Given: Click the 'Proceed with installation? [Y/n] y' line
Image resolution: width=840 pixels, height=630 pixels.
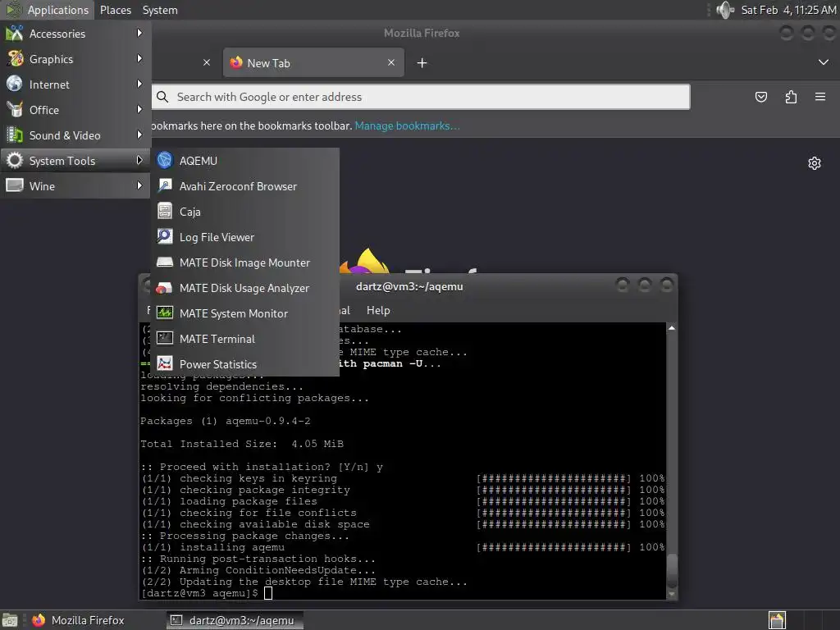Looking at the screenshot, I should [x=262, y=467].
